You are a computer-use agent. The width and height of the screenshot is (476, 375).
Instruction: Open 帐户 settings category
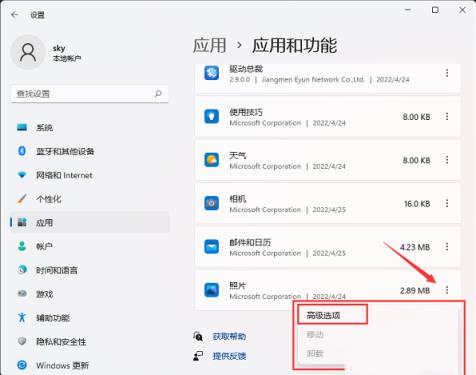tap(89, 246)
